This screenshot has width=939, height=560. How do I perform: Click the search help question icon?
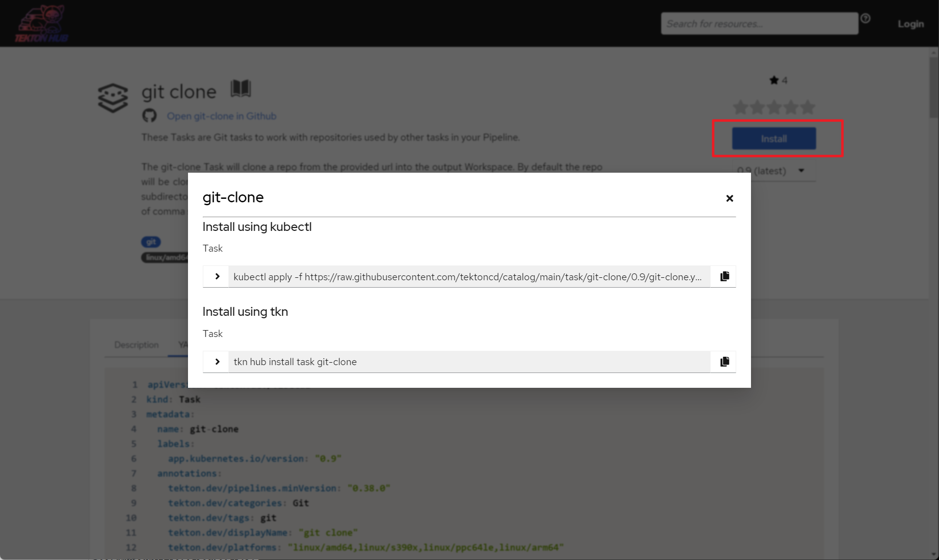pyautogui.click(x=865, y=18)
